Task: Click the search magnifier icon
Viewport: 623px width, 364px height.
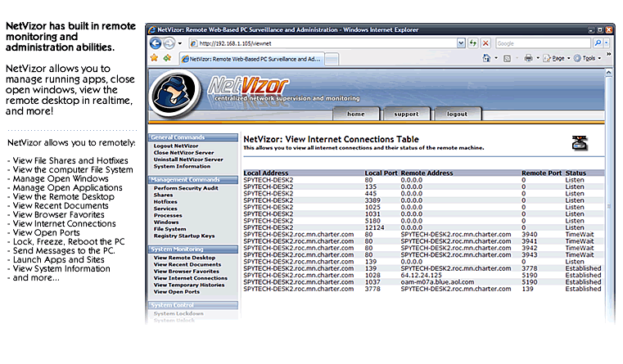Action: 598,43
